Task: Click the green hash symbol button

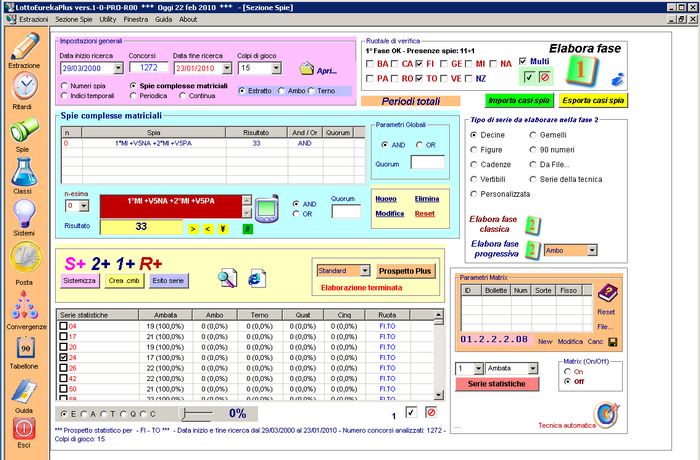Action: click(248, 229)
